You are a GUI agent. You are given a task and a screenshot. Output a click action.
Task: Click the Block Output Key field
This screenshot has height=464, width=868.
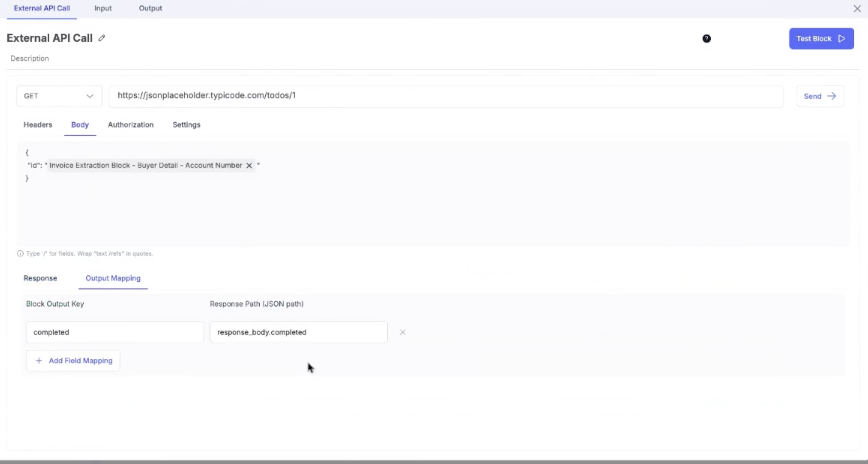pyautogui.click(x=114, y=332)
